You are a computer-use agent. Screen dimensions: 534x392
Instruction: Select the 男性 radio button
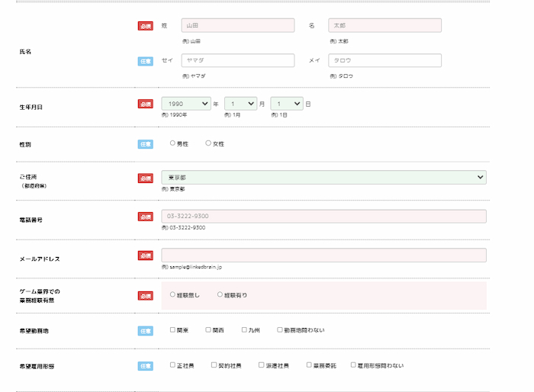pyautogui.click(x=172, y=143)
